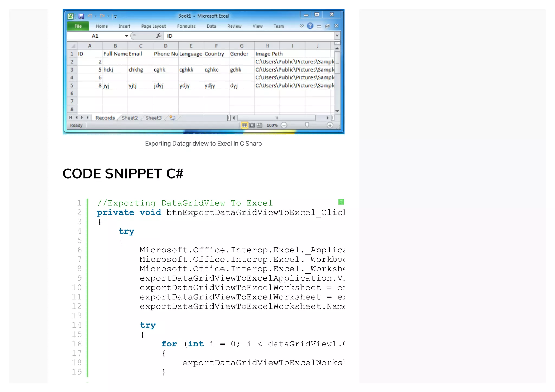
Task: Click the horizontal scrollbar thumb
Action: [276, 118]
